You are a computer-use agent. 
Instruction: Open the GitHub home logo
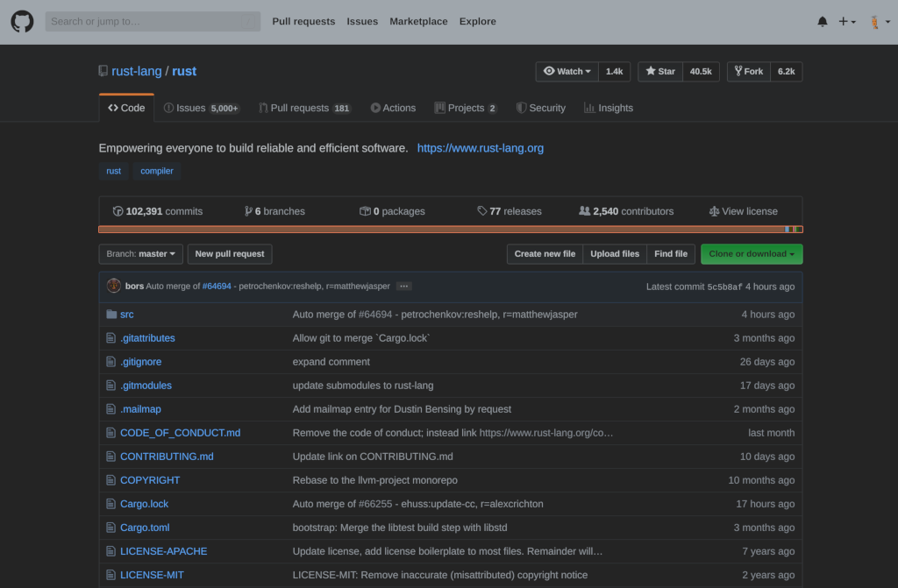coord(22,22)
